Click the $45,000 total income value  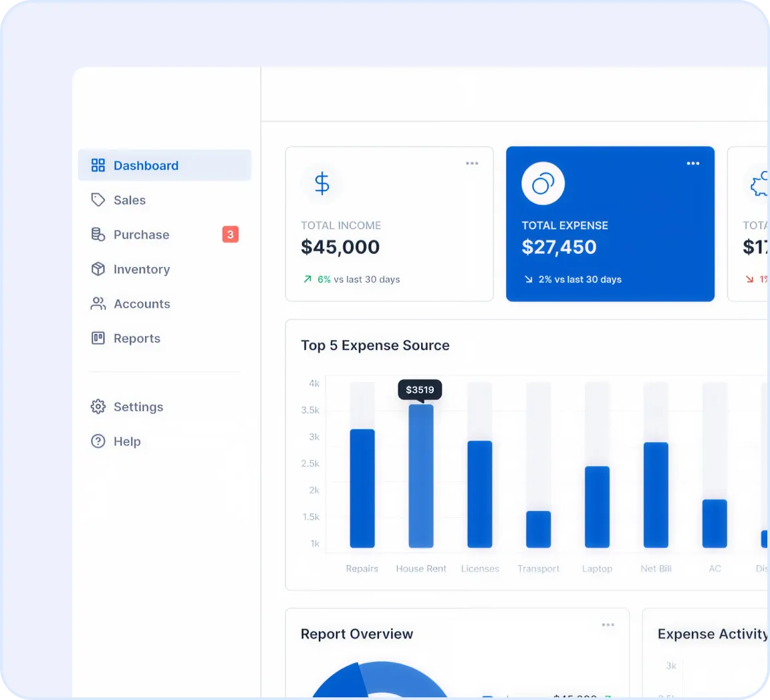coord(340,247)
